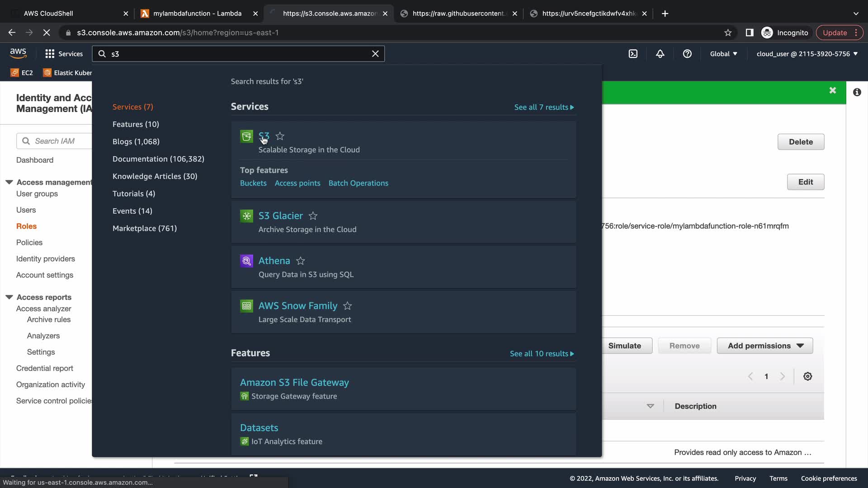Clear the s3 search text
868x488 pixels.
coord(375,54)
